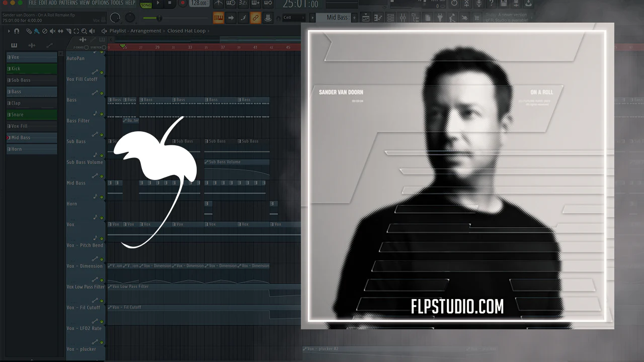Open the OPTIONS menu
This screenshot has height=362, width=644.
point(100,3)
